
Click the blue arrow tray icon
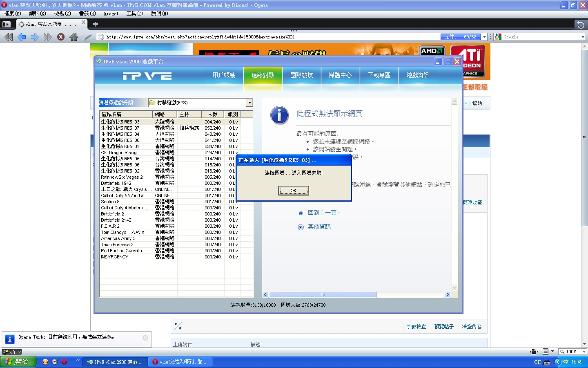(557, 362)
